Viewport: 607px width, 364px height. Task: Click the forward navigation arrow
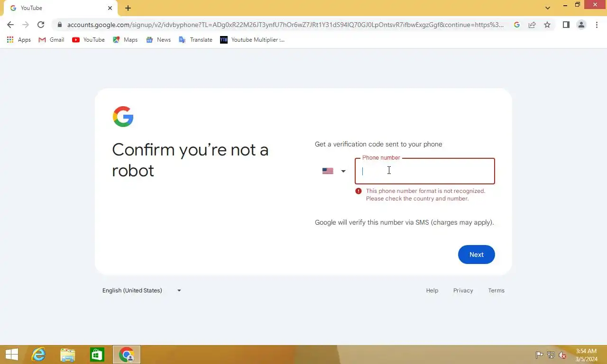(26, 25)
